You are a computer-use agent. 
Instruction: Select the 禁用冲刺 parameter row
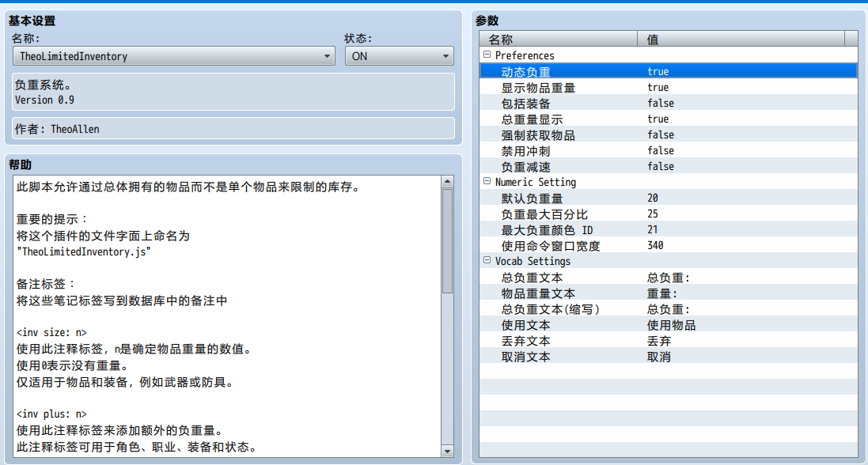pyautogui.click(x=668, y=150)
